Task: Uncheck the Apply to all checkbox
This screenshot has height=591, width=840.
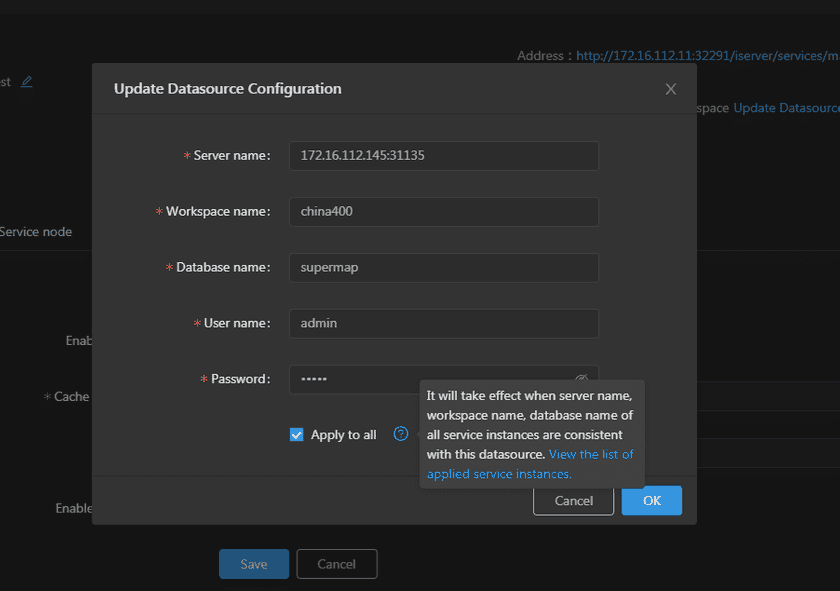Action: point(296,435)
